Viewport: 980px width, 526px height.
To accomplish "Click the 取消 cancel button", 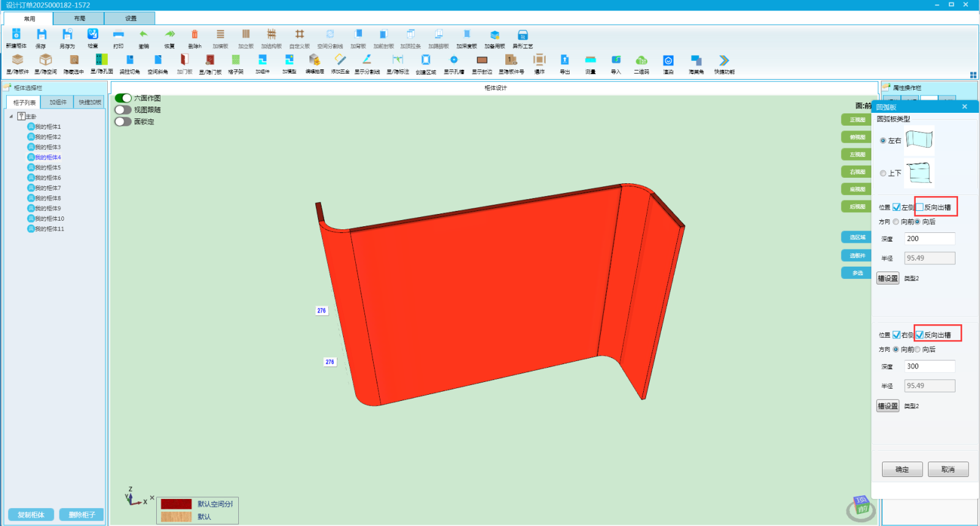I will tap(948, 470).
